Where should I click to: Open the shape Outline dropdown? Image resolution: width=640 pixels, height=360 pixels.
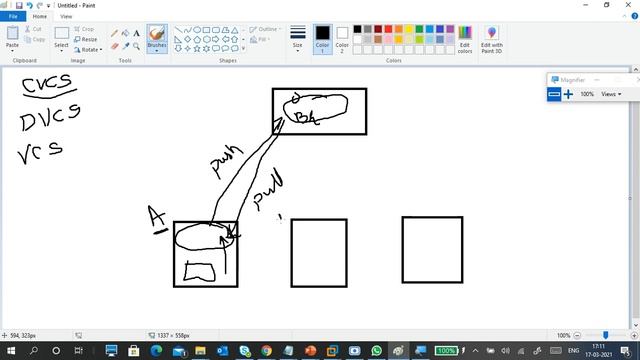point(265,29)
